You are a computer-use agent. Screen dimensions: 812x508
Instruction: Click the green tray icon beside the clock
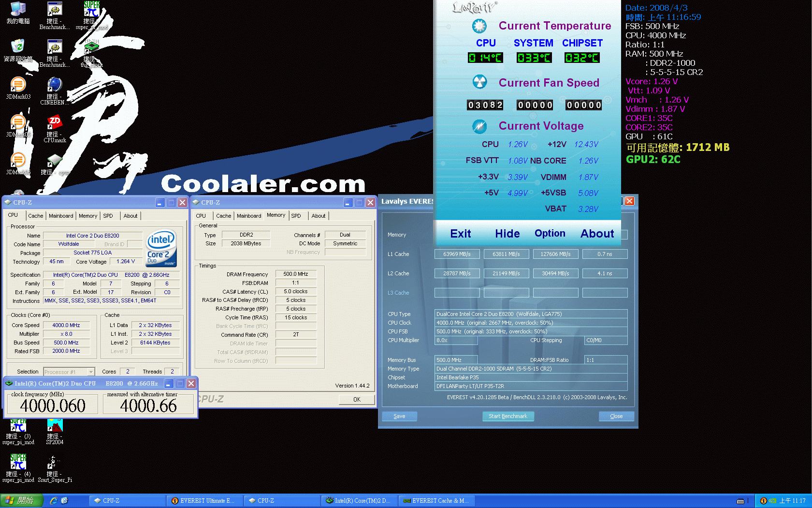pyautogui.click(x=772, y=501)
